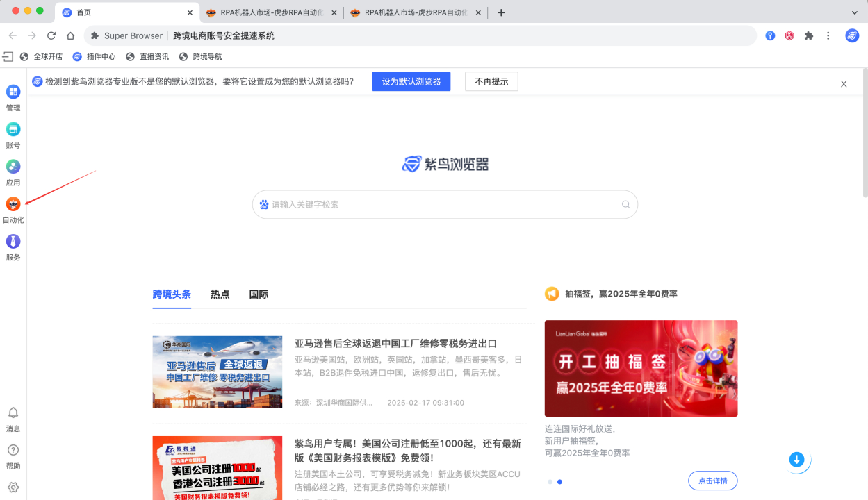Open 直播资讯 bookmark
This screenshot has height=500, width=868.
(147, 57)
